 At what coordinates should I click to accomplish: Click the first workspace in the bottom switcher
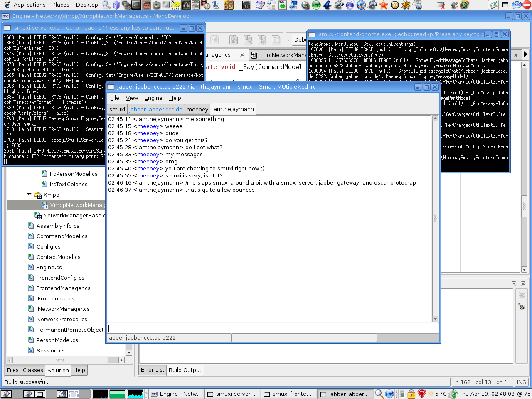[6, 394]
